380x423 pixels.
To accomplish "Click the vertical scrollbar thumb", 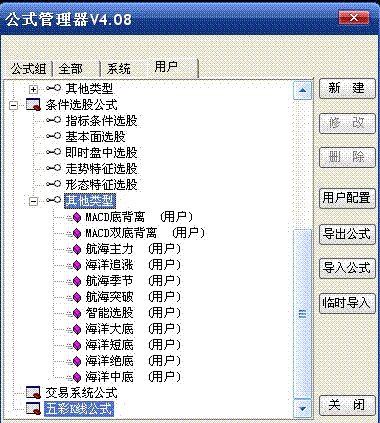I will 303,313.
